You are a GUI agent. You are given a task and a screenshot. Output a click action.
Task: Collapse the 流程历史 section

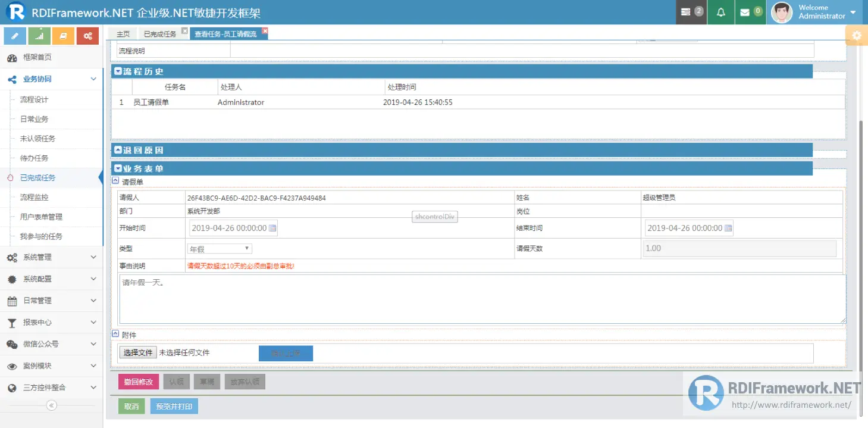[118, 71]
